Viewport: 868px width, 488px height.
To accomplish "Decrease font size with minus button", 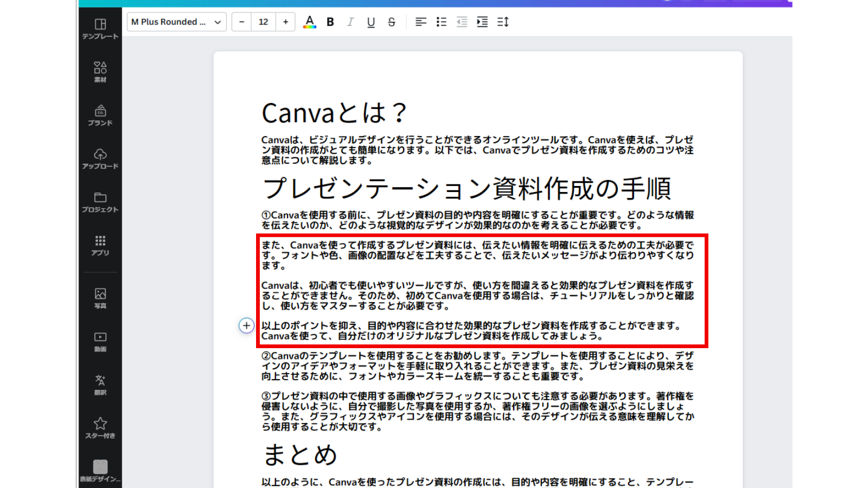I will [242, 22].
